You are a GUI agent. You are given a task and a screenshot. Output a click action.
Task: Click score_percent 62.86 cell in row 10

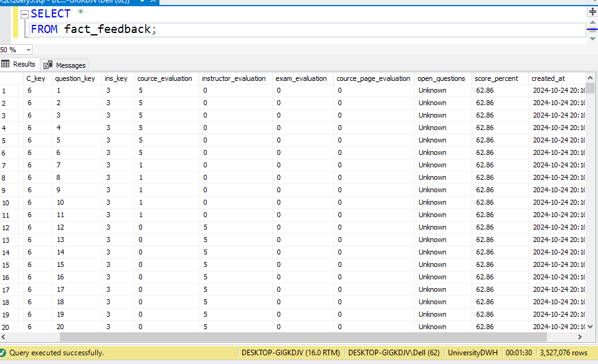(500, 203)
